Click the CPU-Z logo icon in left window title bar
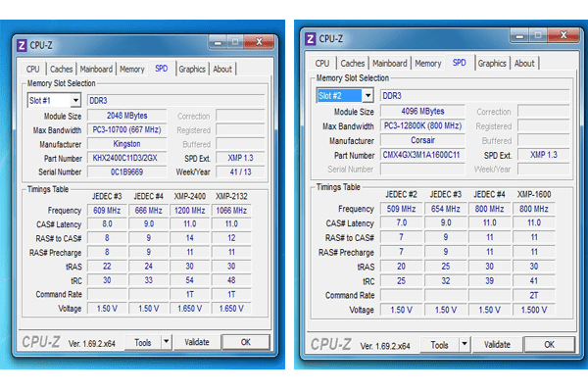588x392 pixels. point(22,46)
